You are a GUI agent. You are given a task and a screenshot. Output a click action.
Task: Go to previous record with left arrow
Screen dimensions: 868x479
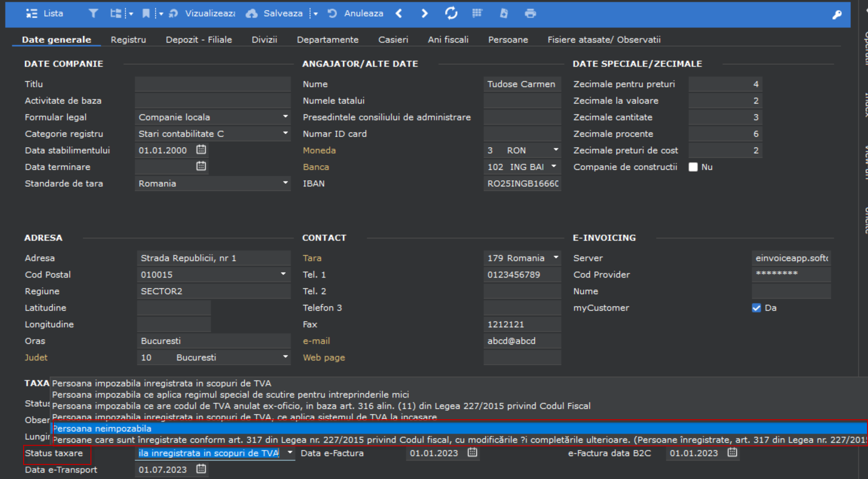pos(399,14)
